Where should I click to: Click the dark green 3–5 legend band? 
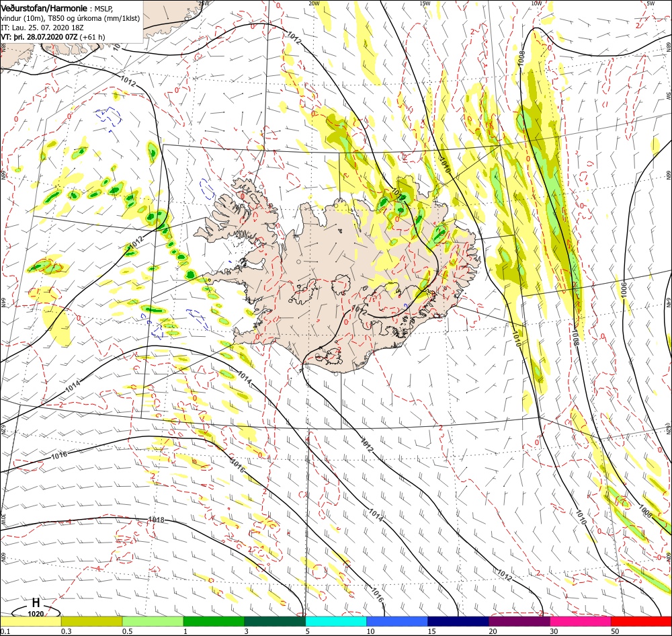coord(275,621)
